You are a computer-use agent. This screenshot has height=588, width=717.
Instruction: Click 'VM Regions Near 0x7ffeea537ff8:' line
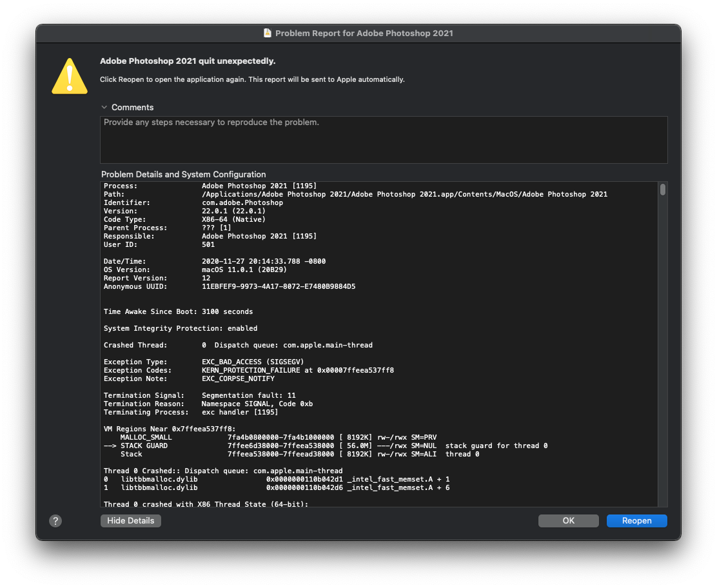pyautogui.click(x=170, y=429)
